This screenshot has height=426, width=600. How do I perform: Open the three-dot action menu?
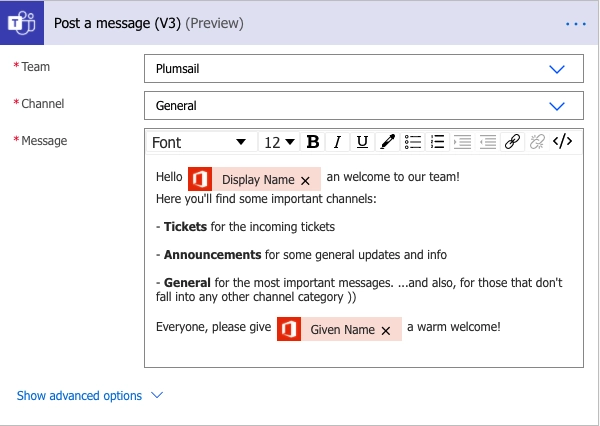pos(576,24)
